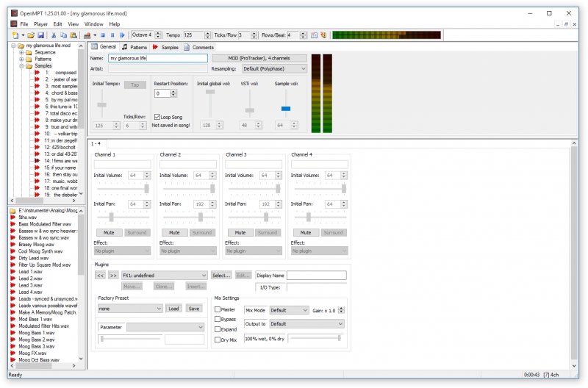The image size is (588, 388).
Task: Click the OpenMPT application icon in title bar
Action: pos(14,13)
